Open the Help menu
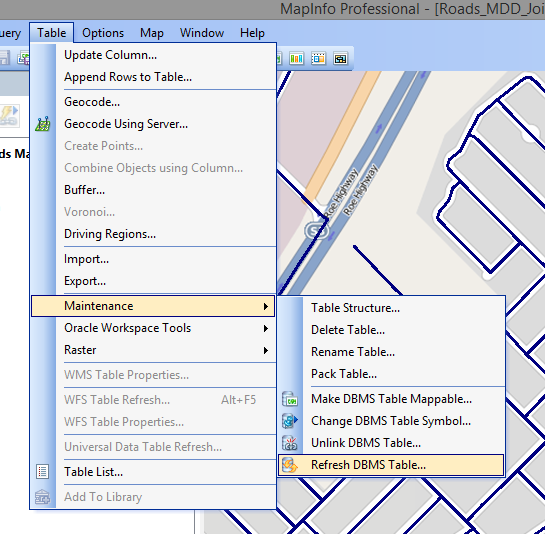Screen dimensions: 545x534 (252, 33)
